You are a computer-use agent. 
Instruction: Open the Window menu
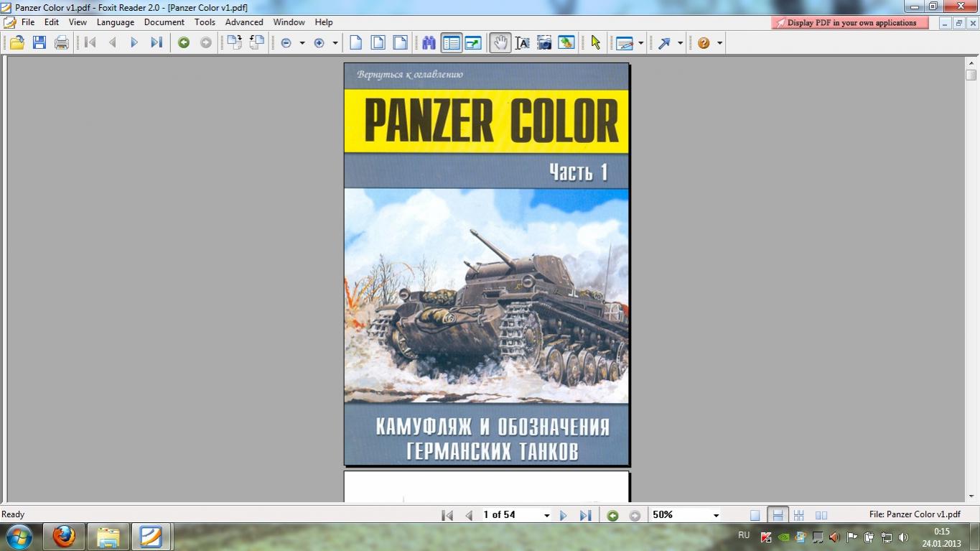(x=289, y=22)
